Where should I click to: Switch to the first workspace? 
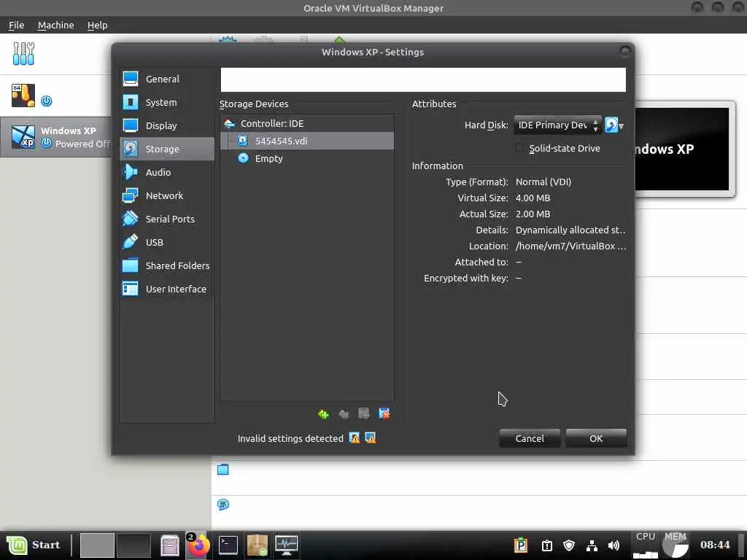point(97,545)
